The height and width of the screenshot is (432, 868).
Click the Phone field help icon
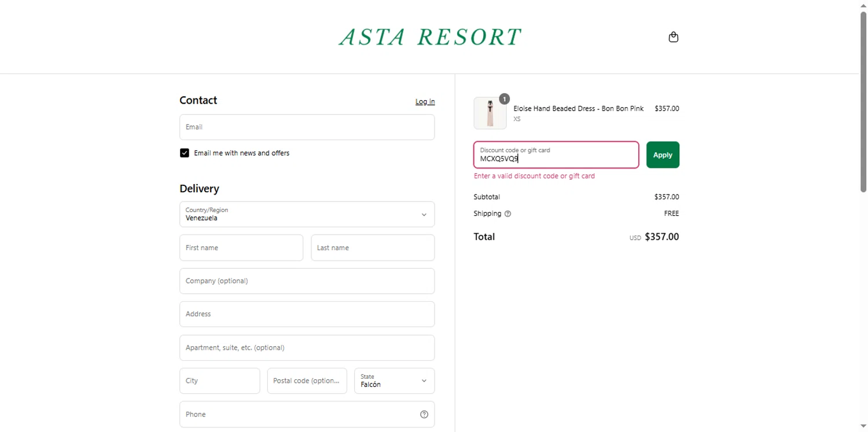[x=424, y=415]
